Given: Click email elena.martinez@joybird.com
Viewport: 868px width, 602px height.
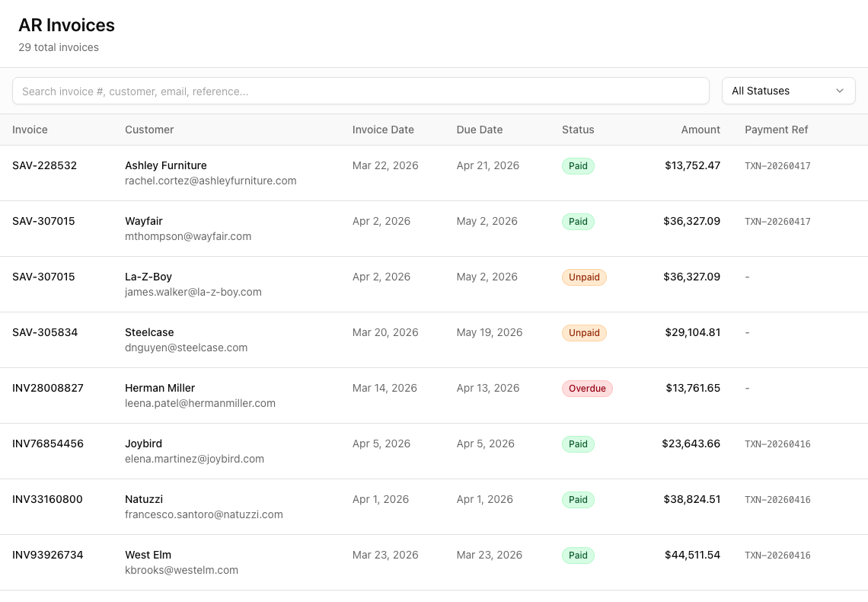Looking at the screenshot, I should click(x=194, y=459).
